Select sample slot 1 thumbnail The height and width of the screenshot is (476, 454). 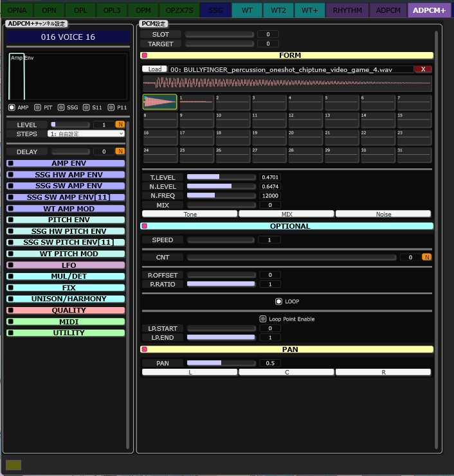point(196,102)
